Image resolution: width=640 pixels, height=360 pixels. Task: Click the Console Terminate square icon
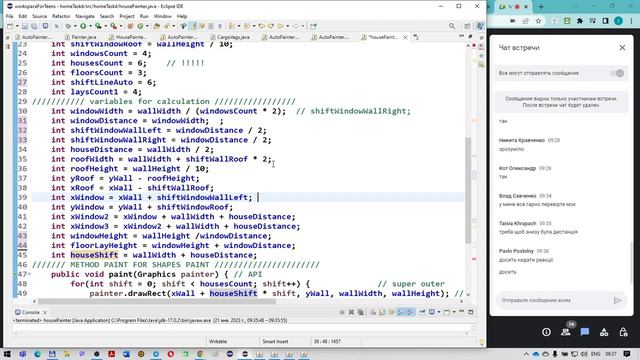pyautogui.click(x=342, y=312)
